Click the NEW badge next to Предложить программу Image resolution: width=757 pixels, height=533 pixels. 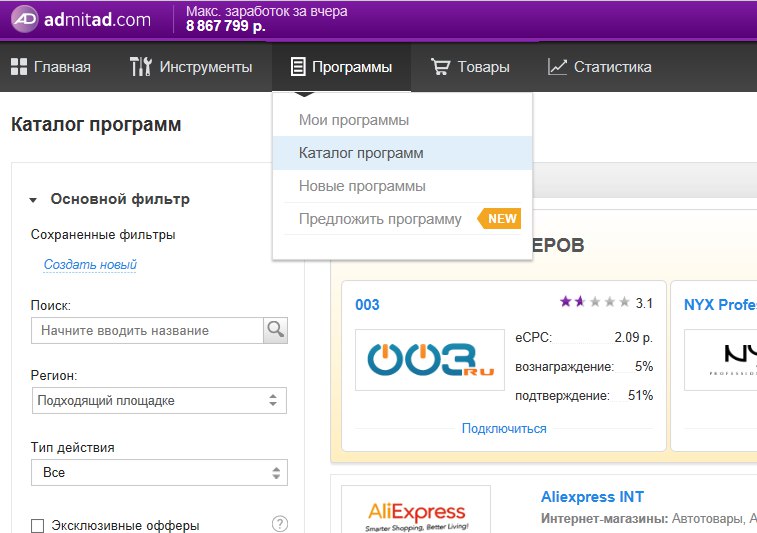(x=500, y=219)
